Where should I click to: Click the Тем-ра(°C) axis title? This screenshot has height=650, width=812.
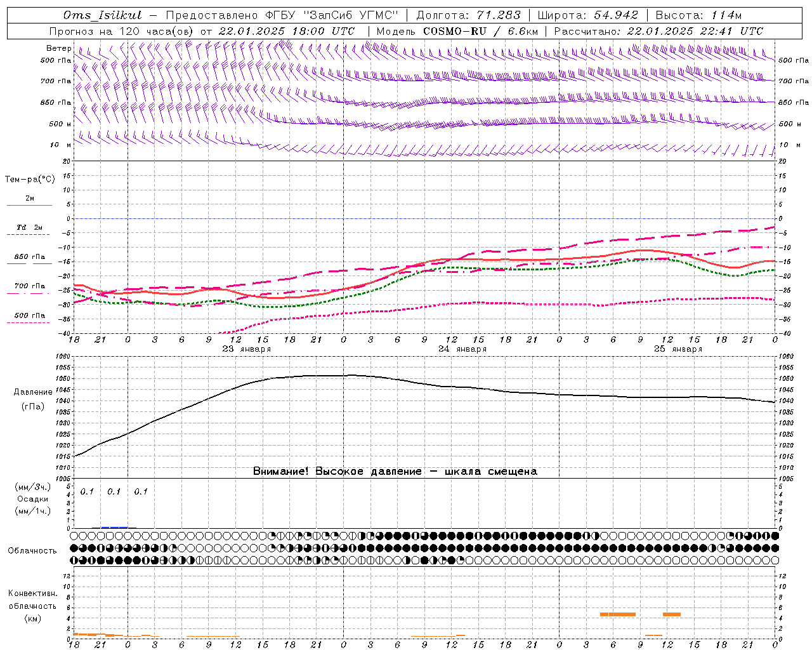tap(30, 179)
